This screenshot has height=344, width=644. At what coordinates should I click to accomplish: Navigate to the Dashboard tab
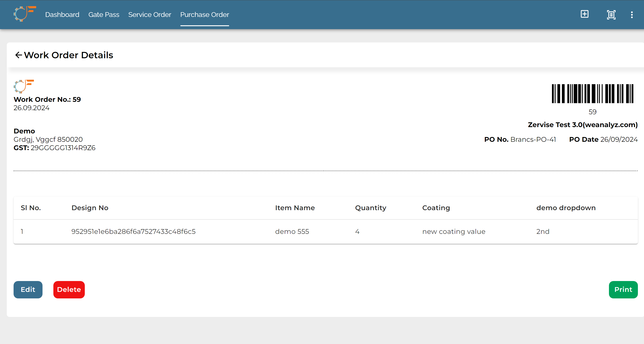62,14
